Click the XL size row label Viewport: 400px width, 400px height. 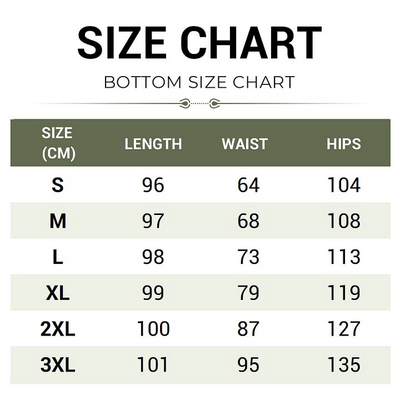coord(58,293)
